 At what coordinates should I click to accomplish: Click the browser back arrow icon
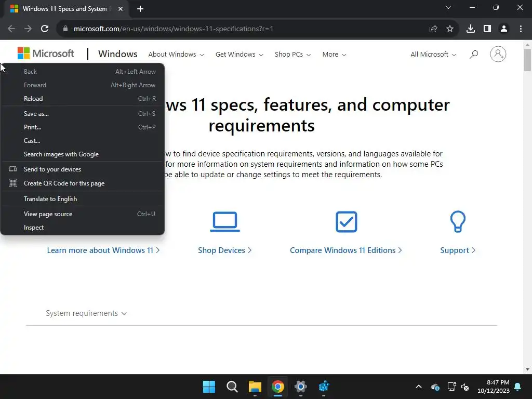(x=11, y=29)
